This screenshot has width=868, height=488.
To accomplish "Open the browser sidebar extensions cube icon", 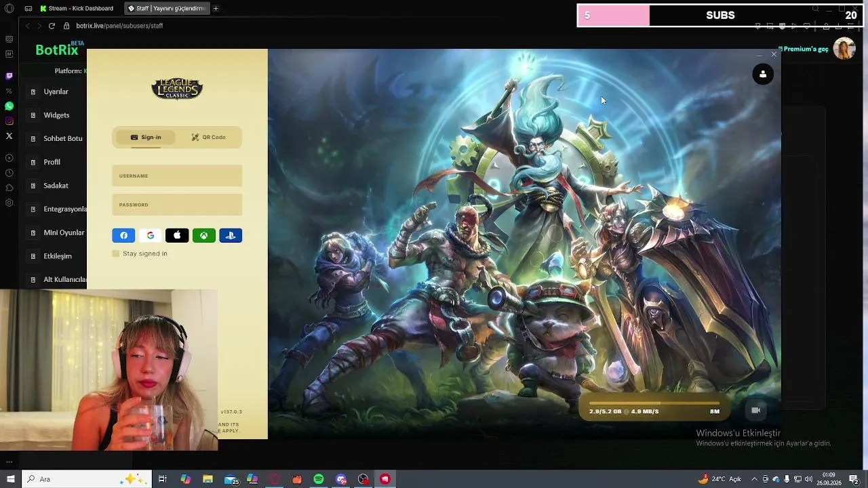I will tap(9, 188).
